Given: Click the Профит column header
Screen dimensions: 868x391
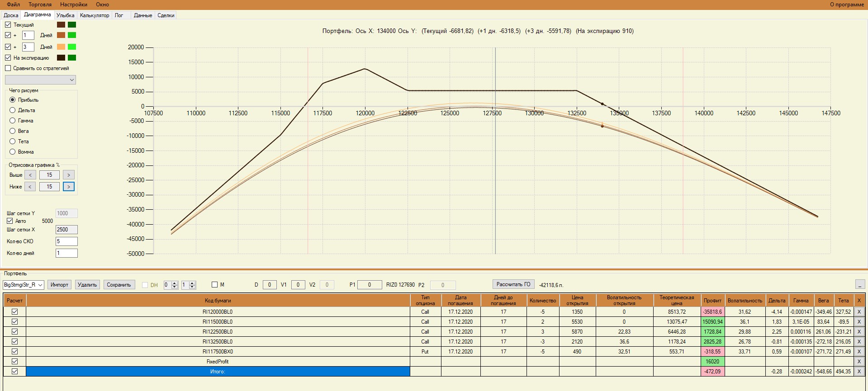Looking at the screenshot, I should (712, 301).
